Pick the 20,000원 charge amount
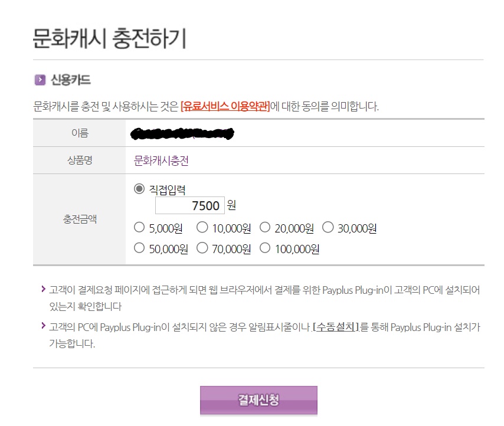This screenshot has height=426, width=504. [265, 227]
